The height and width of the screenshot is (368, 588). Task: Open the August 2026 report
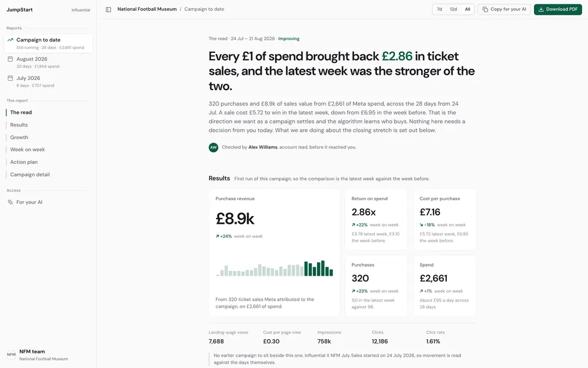point(48,62)
